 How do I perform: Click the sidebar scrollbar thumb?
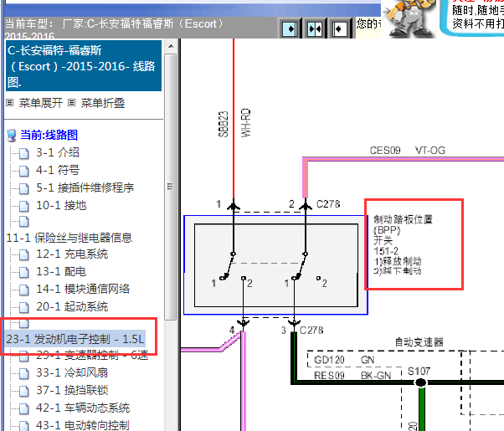[x=171, y=187]
